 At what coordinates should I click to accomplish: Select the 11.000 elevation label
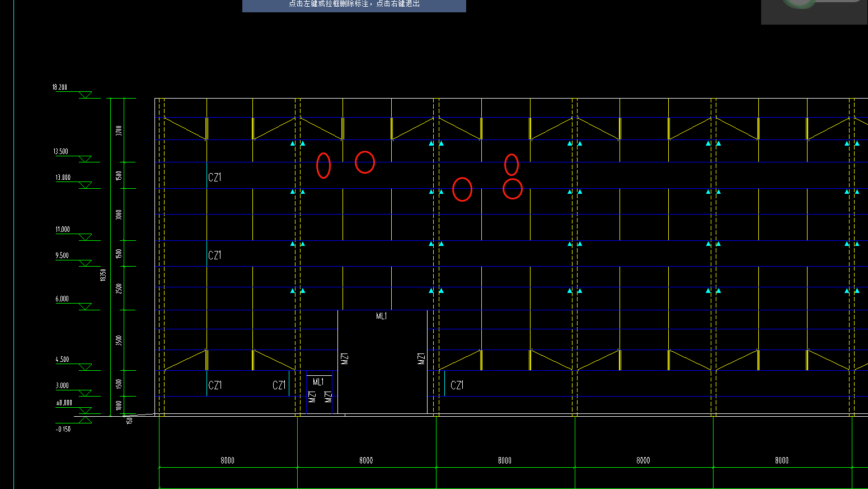[x=63, y=229]
